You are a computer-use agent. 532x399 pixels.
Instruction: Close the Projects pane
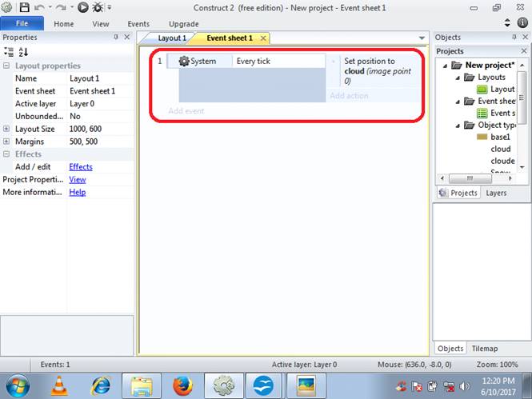pos(524,51)
